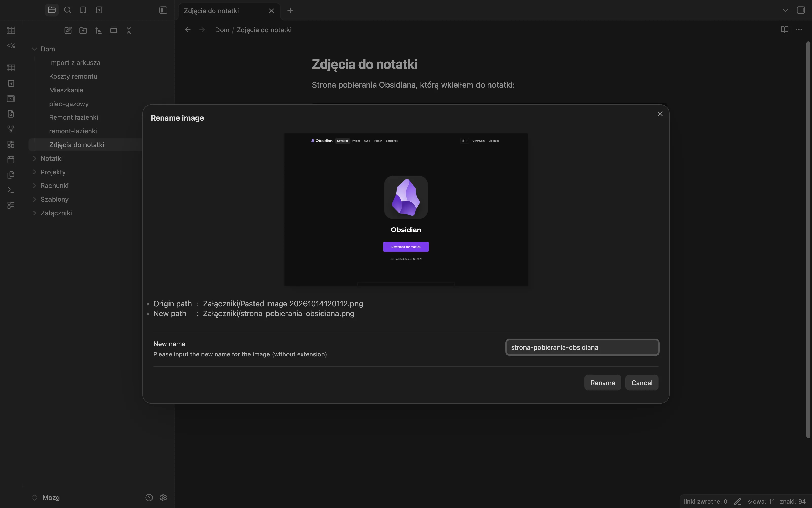The image size is (812, 508).
Task: Open the templates copy icon in ribbon
Action: pyautogui.click(x=11, y=175)
